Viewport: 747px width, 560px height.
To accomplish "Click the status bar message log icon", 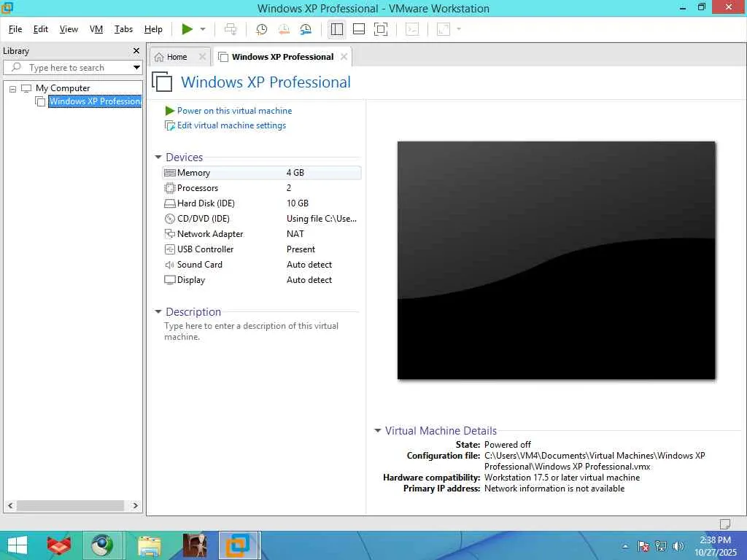I will pyautogui.click(x=724, y=524).
